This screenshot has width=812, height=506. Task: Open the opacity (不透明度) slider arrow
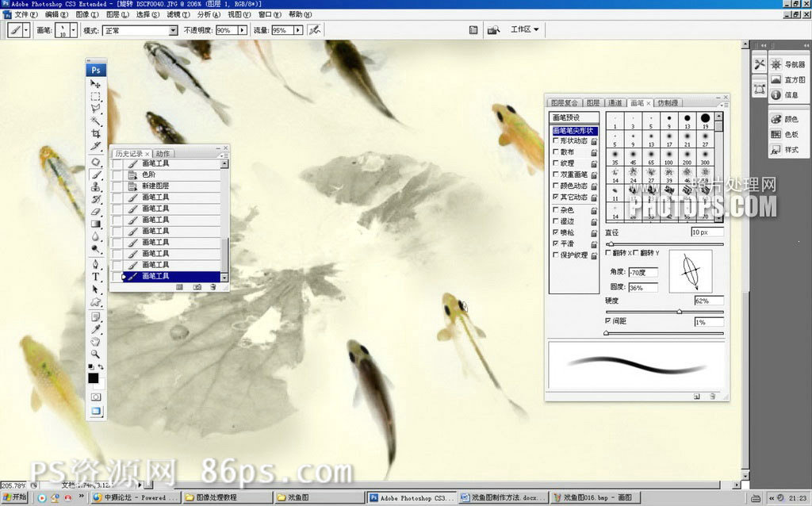242,31
